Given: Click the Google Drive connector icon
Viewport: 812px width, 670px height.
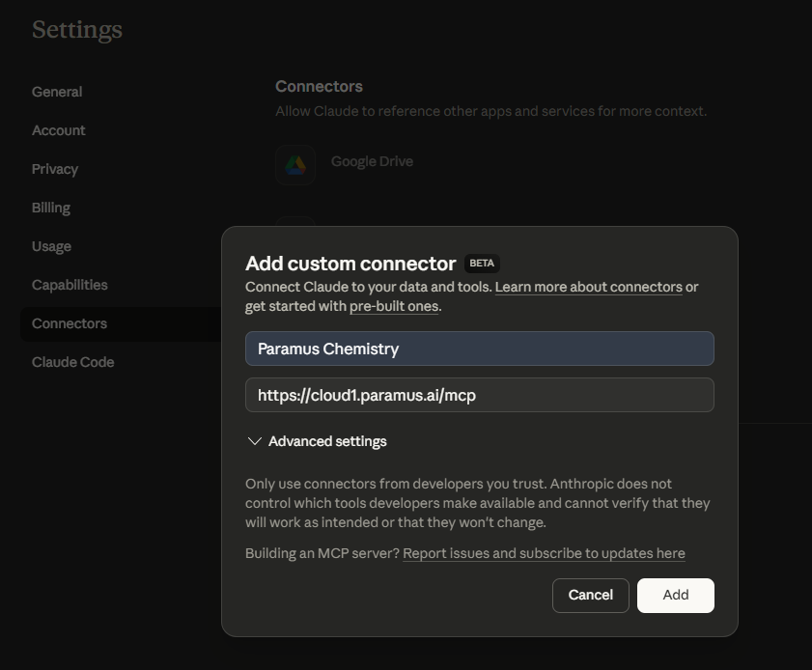Looking at the screenshot, I should pos(295,165).
